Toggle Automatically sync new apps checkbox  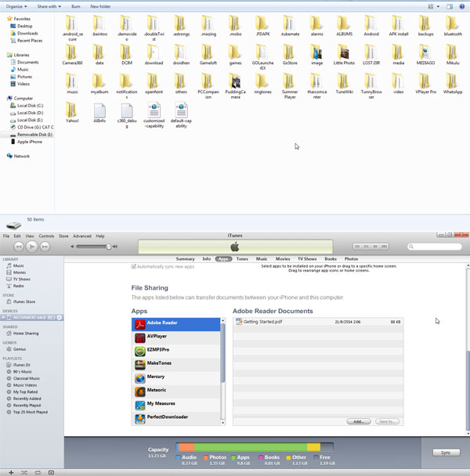[x=133, y=266]
